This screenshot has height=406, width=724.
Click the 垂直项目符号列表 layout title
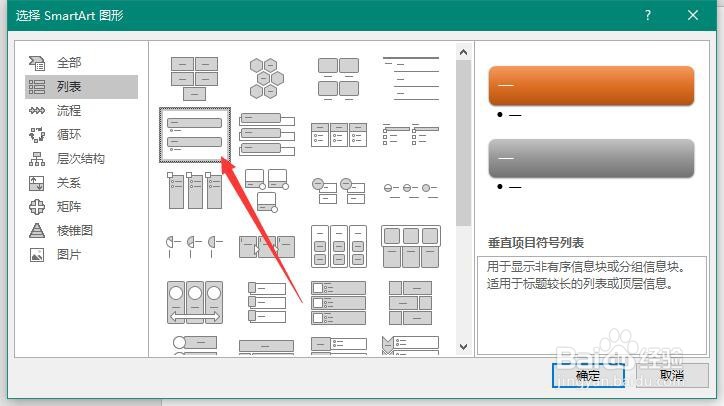tap(536, 242)
